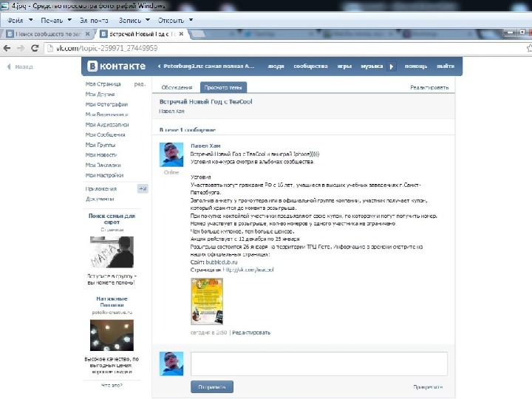This screenshot has height=399, width=532.
Task: Click the post timestamp 'сегодня в 2:50'
Action: pos(208,332)
